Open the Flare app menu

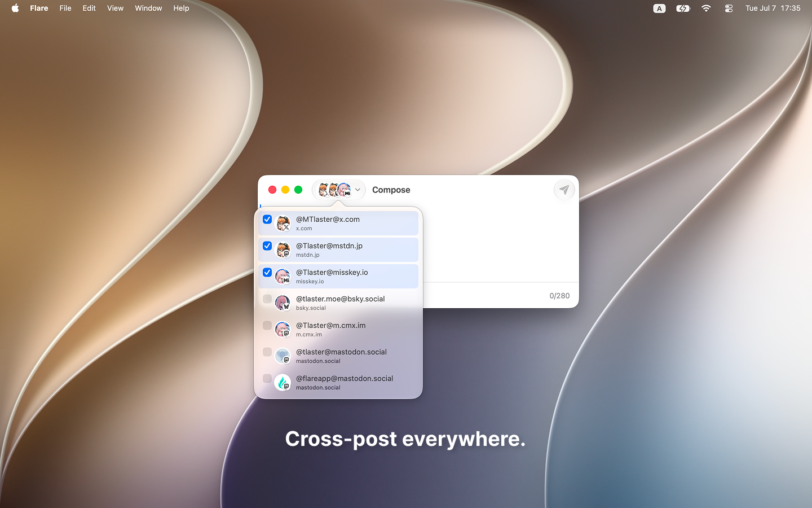click(x=39, y=8)
